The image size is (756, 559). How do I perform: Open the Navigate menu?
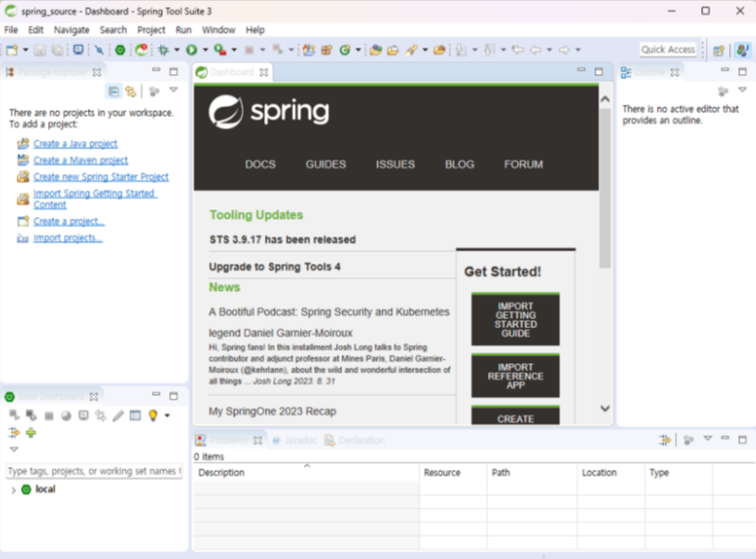point(71,30)
